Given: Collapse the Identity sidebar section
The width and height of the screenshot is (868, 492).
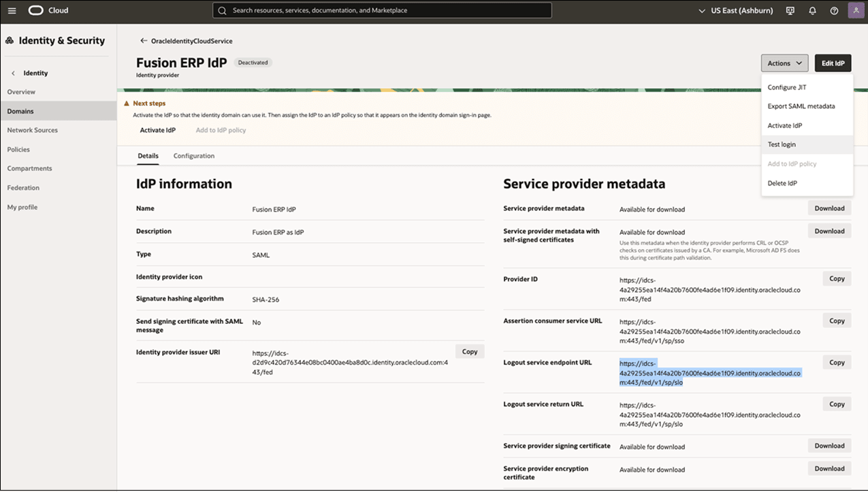Looking at the screenshot, I should point(14,73).
